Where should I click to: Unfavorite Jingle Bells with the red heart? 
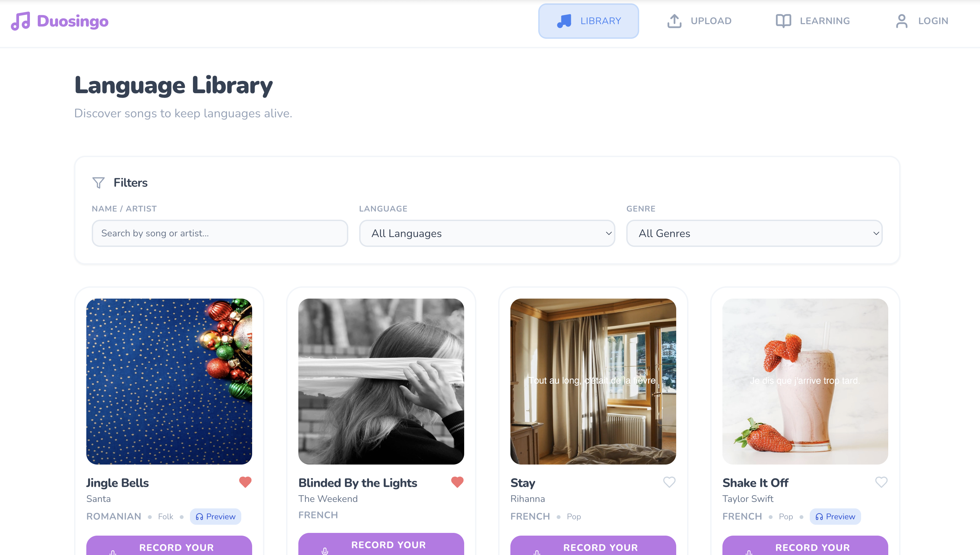pyautogui.click(x=245, y=482)
